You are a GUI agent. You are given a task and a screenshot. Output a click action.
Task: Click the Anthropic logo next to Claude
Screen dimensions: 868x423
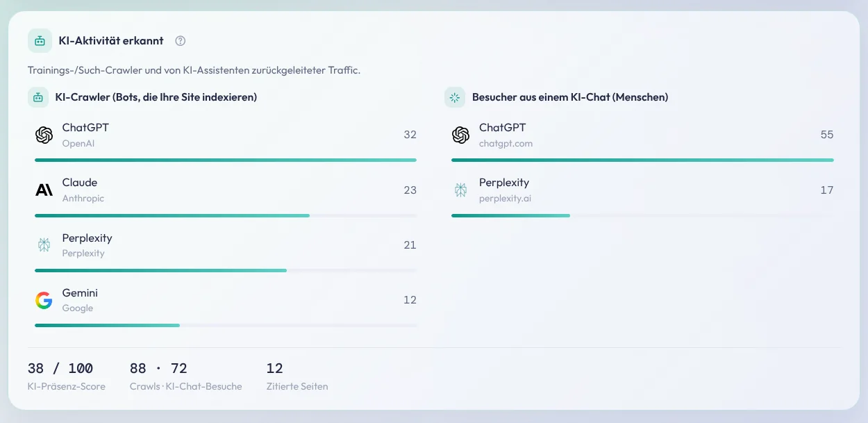44,190
